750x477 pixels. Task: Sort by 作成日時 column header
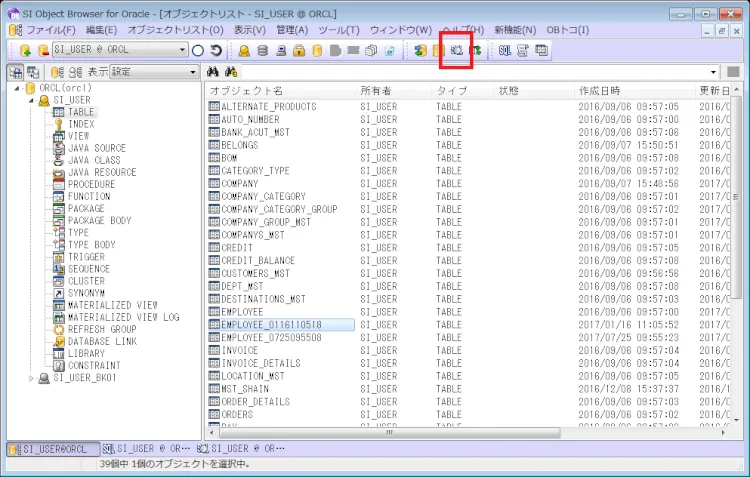[x=634, y=91]
